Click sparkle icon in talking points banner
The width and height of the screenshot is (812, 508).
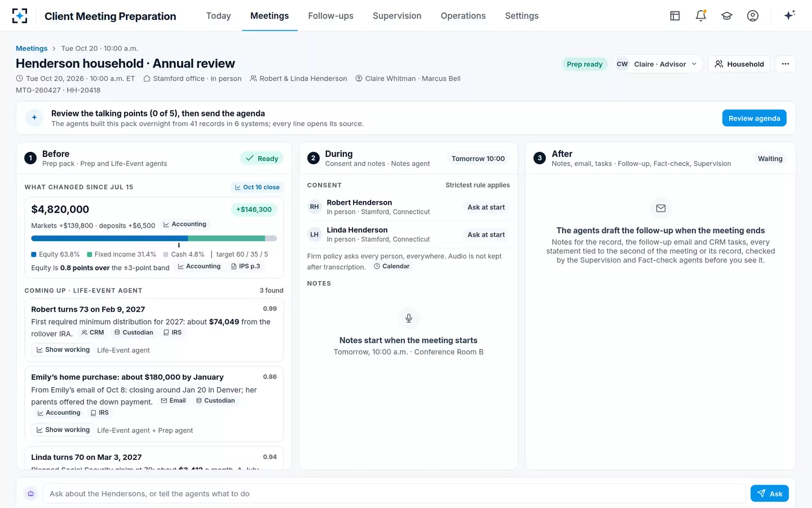(x=34, y=118)
